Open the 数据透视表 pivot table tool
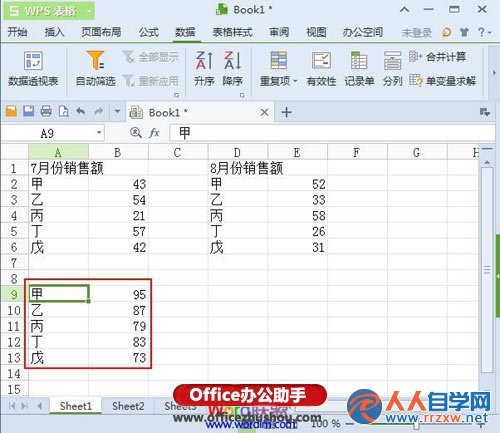This screenshot has height=433, width=500. tap(33, 69)
